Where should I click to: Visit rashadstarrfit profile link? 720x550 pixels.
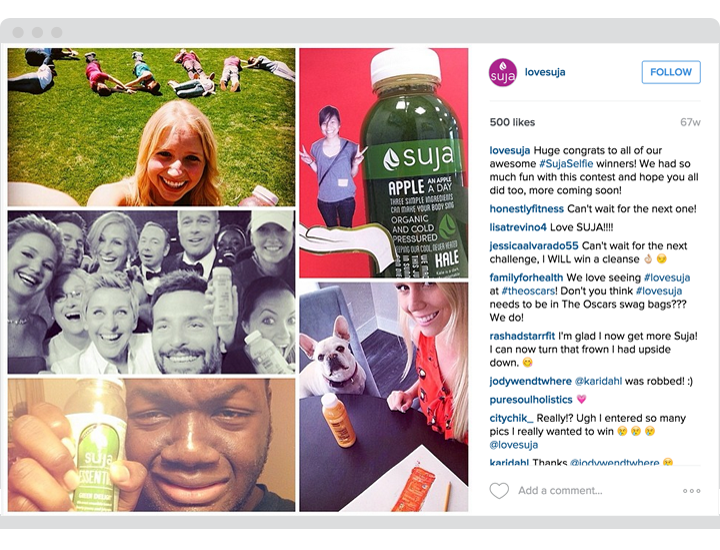(522, 336)
